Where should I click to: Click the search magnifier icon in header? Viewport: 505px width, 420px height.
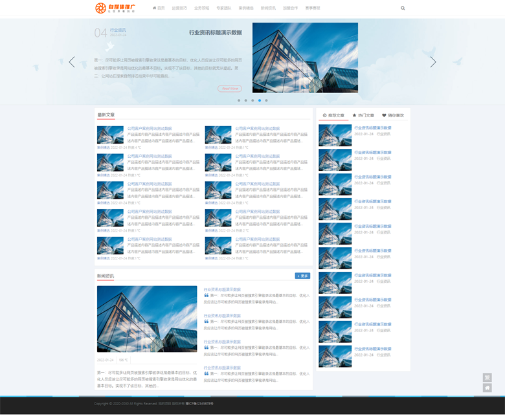403,8
